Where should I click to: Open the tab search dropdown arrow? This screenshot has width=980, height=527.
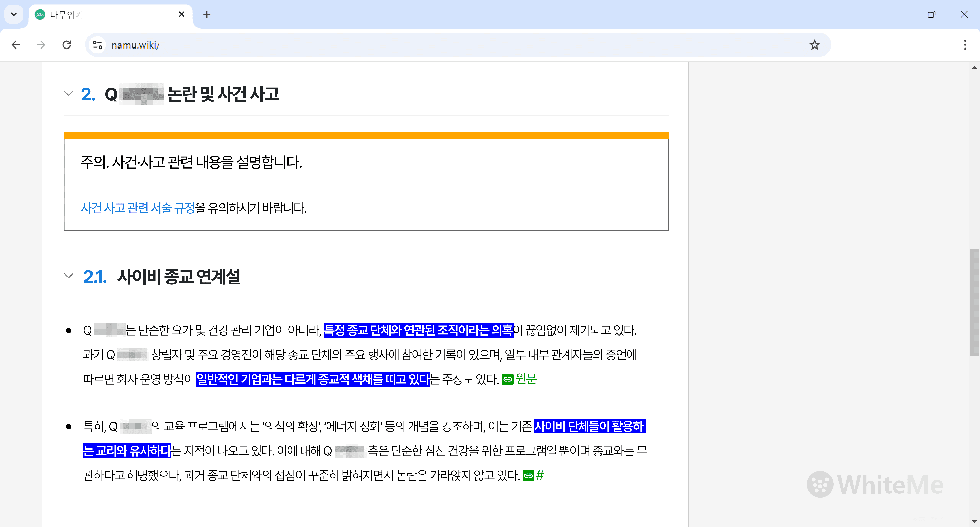[14, 14]
